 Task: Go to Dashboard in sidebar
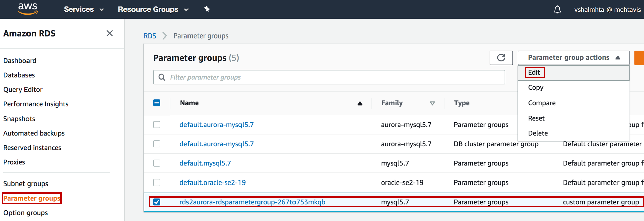[20, 61]
